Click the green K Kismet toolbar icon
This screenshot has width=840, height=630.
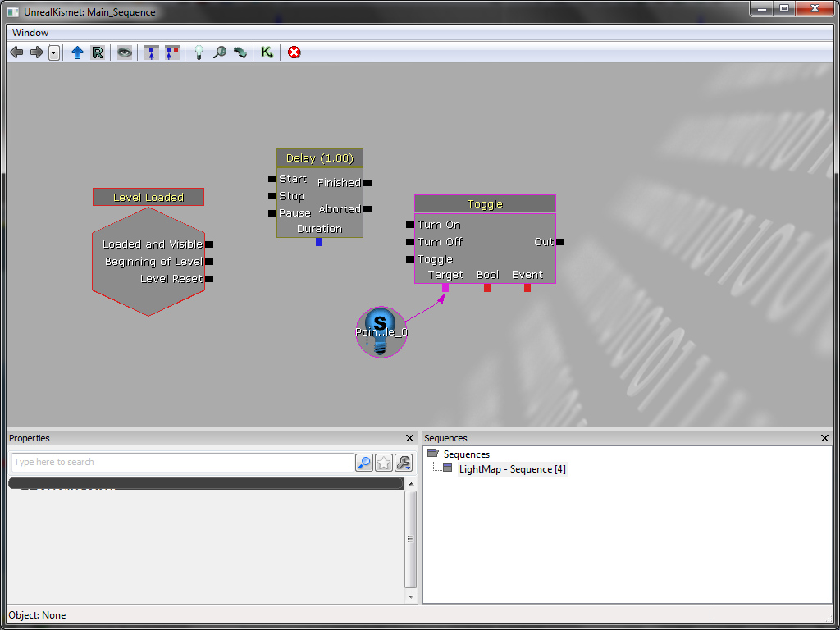point(267,52)
